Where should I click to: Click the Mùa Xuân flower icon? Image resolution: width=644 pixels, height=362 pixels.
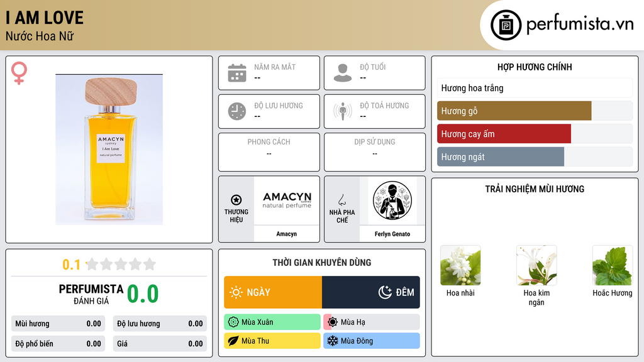coord(233,322)
